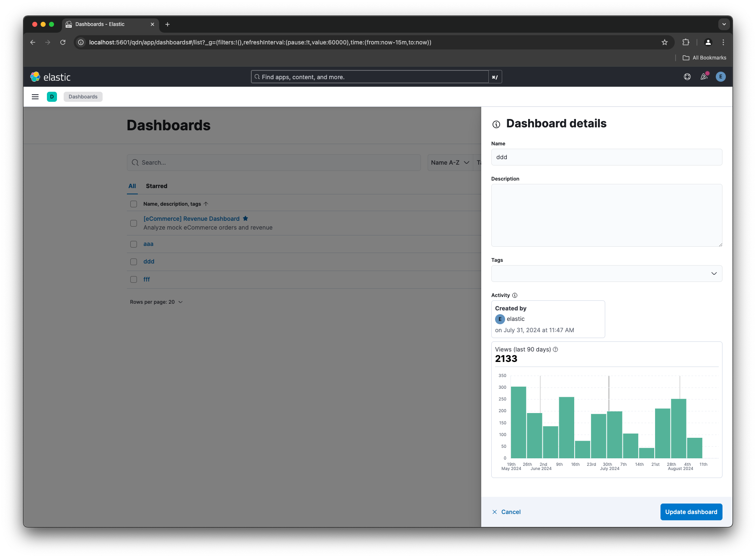
Task: Click the Dashboards breadcrumb
Action: (83, 97)
